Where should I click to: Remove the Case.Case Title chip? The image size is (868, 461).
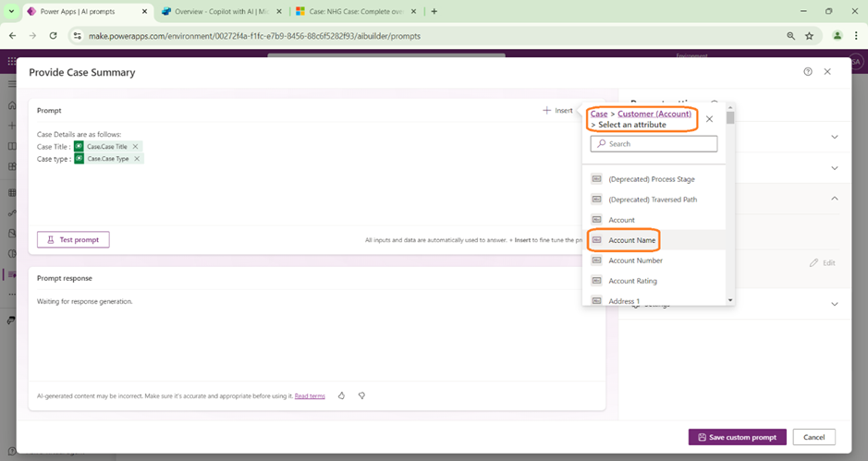(136, 147)
